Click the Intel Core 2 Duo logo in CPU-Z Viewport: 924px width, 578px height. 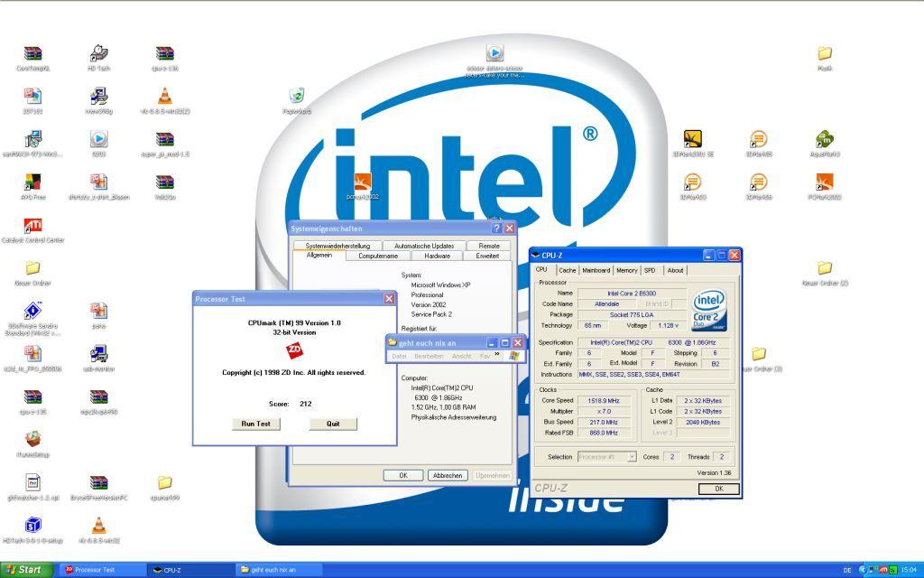coord(709,311)
